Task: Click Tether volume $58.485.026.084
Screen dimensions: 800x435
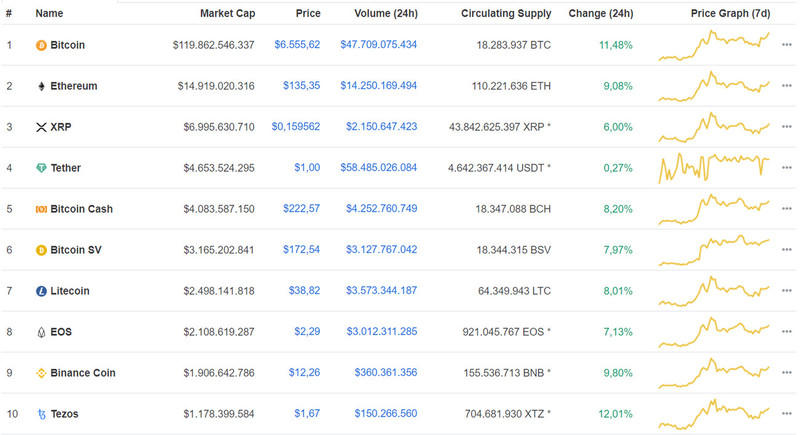Action: (379, 168)
